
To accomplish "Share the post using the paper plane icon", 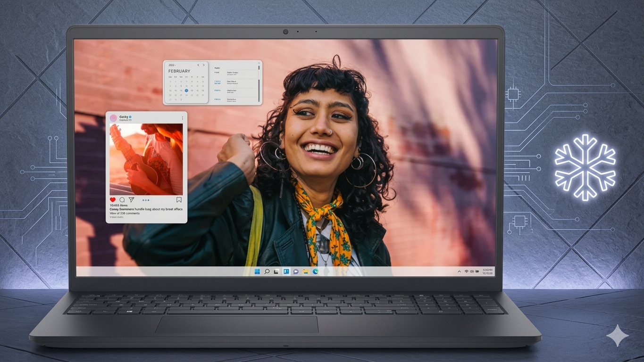I will (131, 199).
